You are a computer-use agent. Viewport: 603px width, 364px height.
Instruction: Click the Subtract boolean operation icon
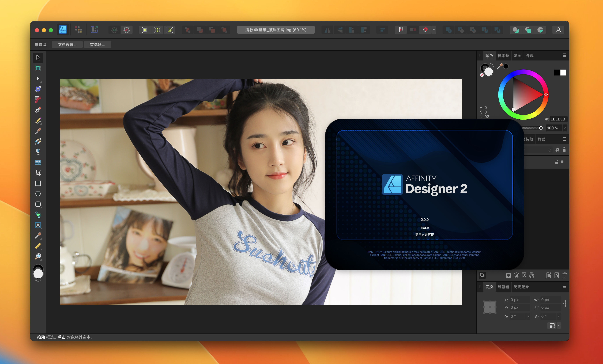461,30
